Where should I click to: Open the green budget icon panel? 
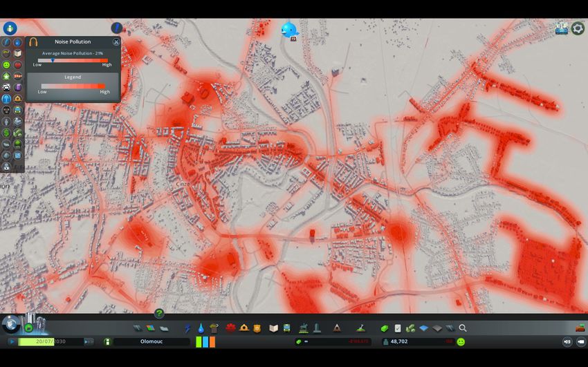point(410,328)
